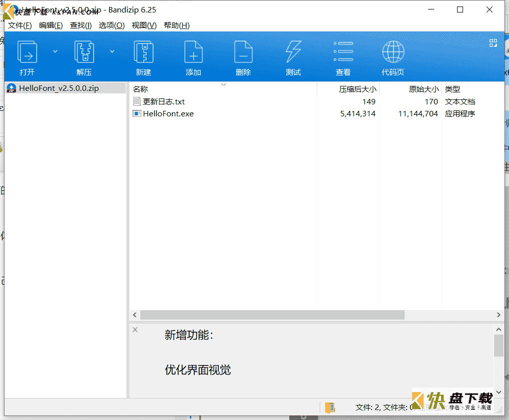Click preview pane scroll down arrow
Viewport: 509px width, 420px height.
[499, 392]
